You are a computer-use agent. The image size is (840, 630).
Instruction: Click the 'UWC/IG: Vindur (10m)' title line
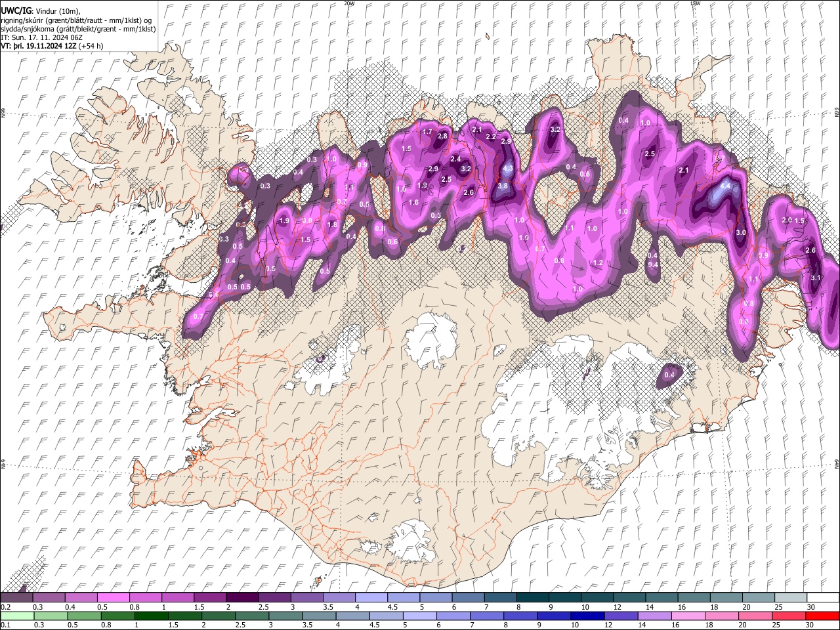(41, 11)
